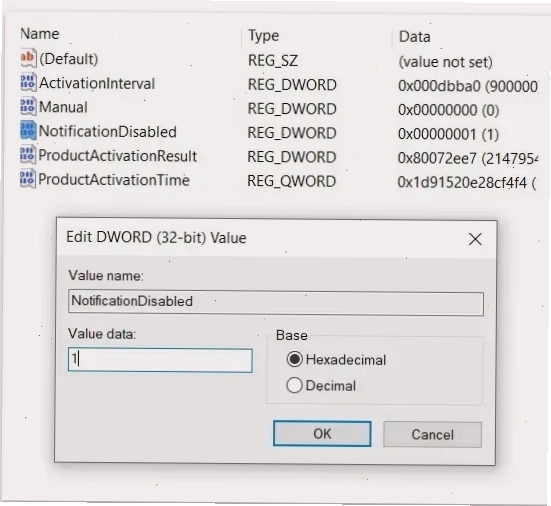Click the 0x80072ee7 data value

468,158
